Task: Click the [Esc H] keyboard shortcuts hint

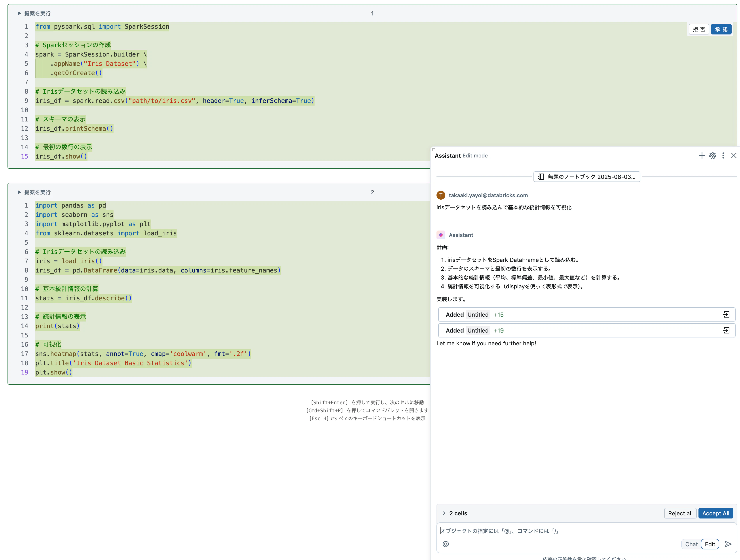Action: [x=367, y=419]
